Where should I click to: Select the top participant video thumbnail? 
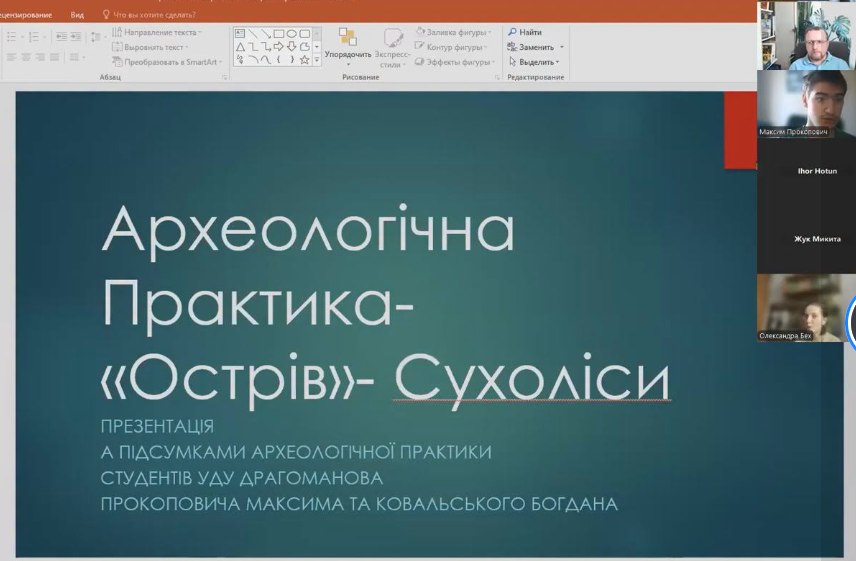[x=806, y=35]
